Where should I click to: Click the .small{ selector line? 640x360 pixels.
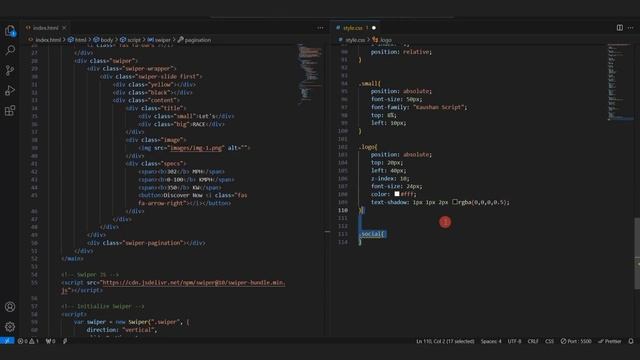click(369, 83)
